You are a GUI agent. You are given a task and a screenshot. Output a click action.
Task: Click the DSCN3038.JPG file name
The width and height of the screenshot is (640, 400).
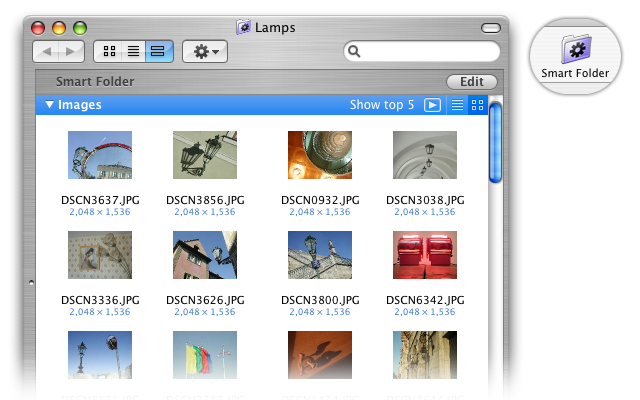425,200
